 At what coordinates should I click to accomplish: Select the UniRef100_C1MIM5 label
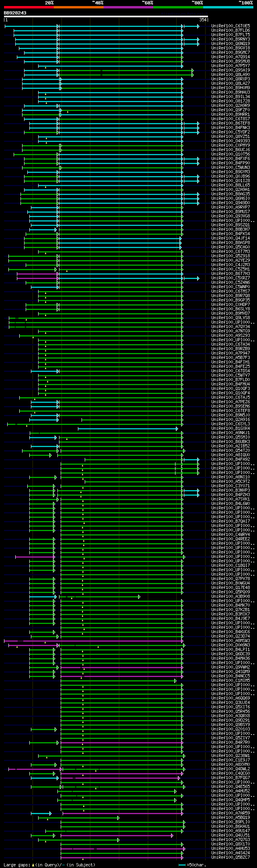click(x=230, y=680)
